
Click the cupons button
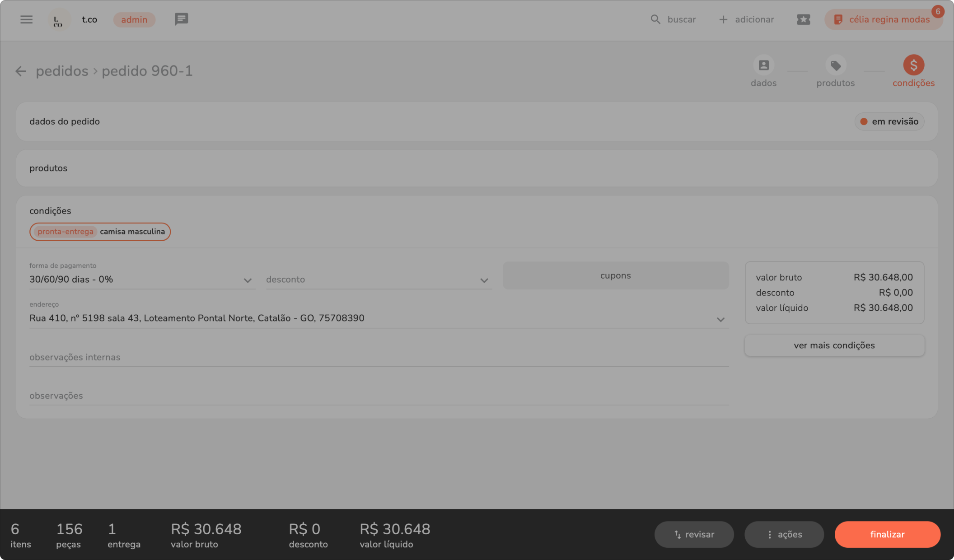coord(615,275)
